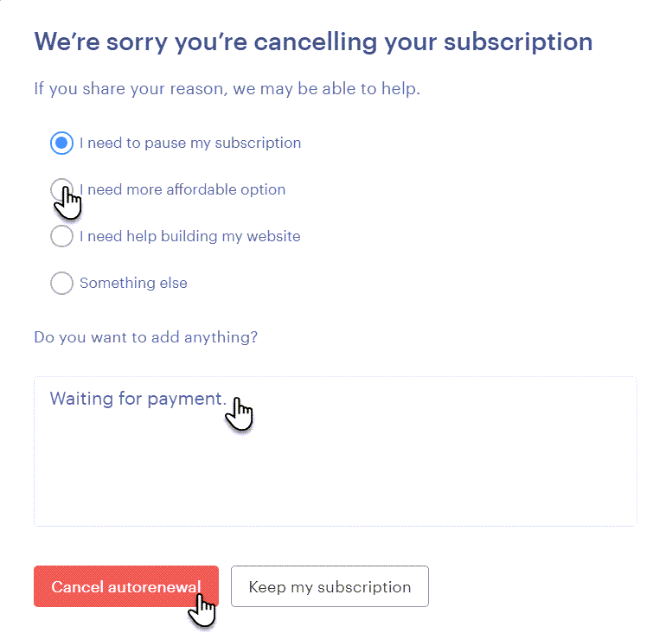Click the hand pointer icon near the affordable option radio
The image size is (672, 633).
(68, 203)
